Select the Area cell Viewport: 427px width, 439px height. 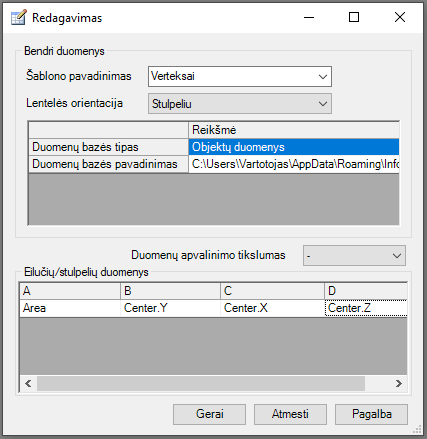point(70,308)
